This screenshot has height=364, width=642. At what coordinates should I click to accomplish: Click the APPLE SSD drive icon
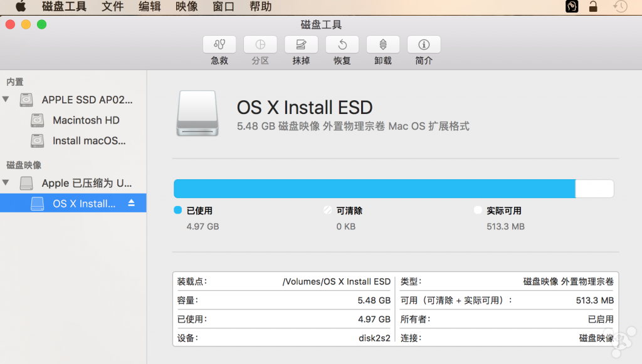26,100
